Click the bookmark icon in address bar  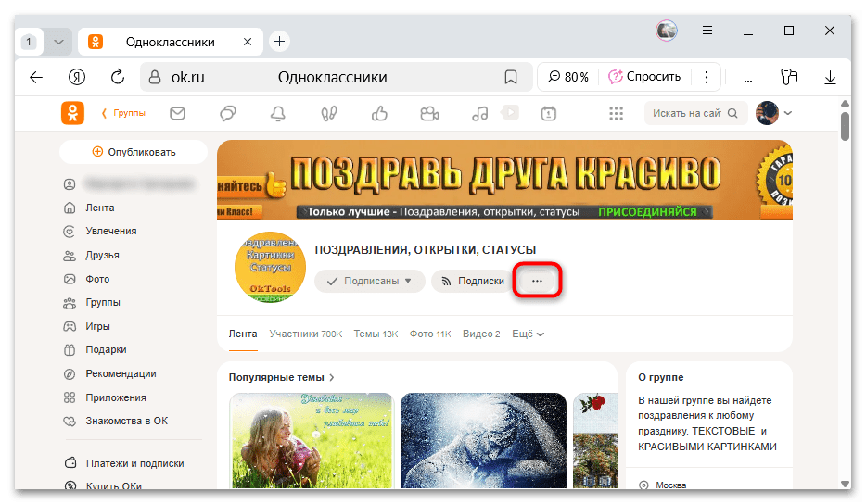click(511, 77)
